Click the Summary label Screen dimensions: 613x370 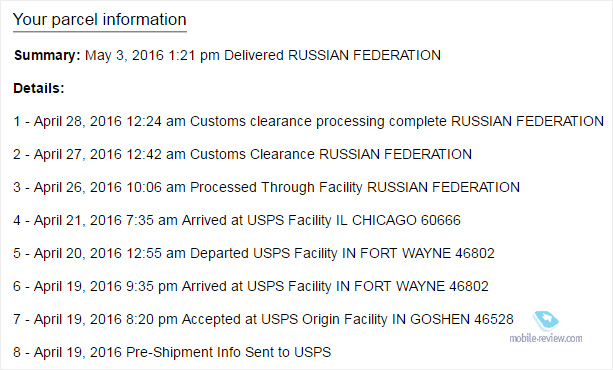pos(47,55)
